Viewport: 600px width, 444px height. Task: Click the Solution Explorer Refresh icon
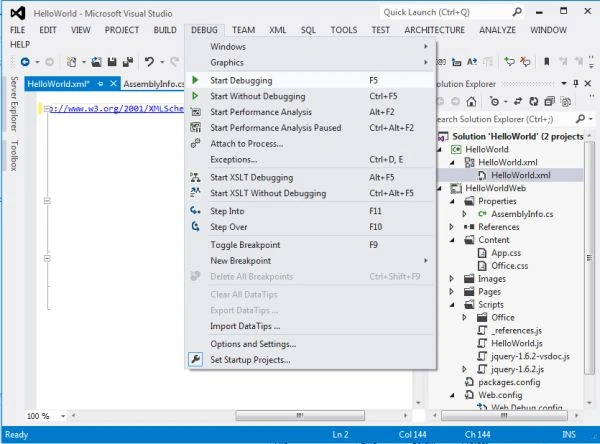tap(534, 101)
